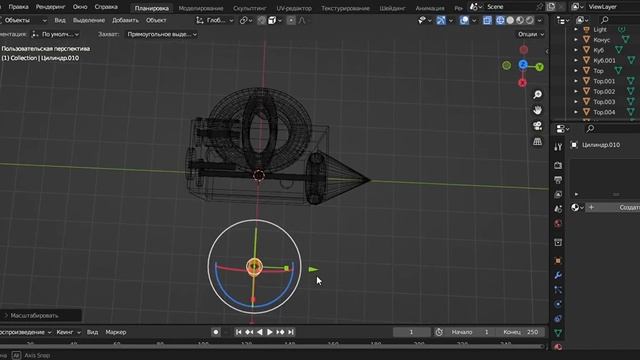The height and width of the screenshot is (360, 640).
Task: Switch to the Шейдинг workspace tab
Action: pos(393,8)
